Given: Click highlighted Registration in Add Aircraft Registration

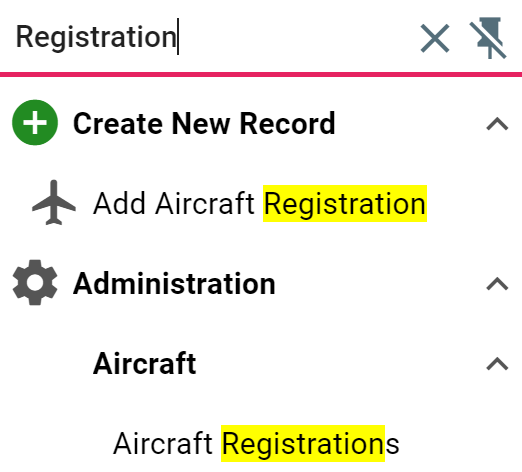Looking at the screenshot, I should pyautogui.click(x=345, y=203).
